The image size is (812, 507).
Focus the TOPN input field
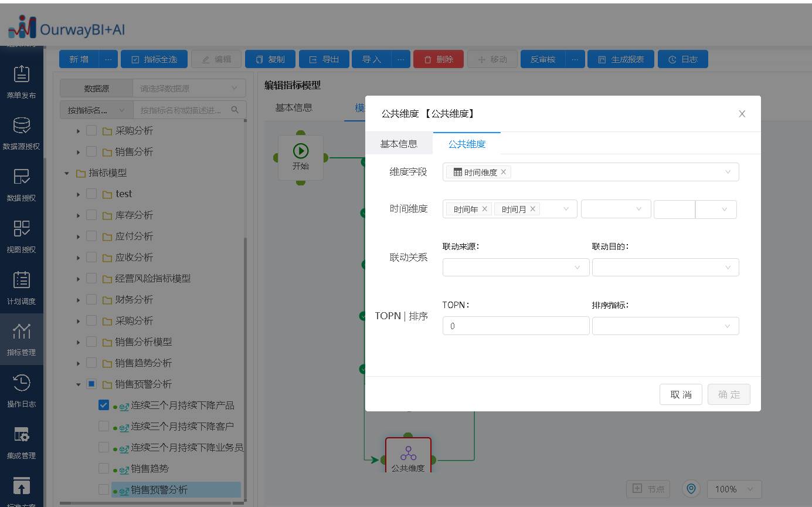516,326
